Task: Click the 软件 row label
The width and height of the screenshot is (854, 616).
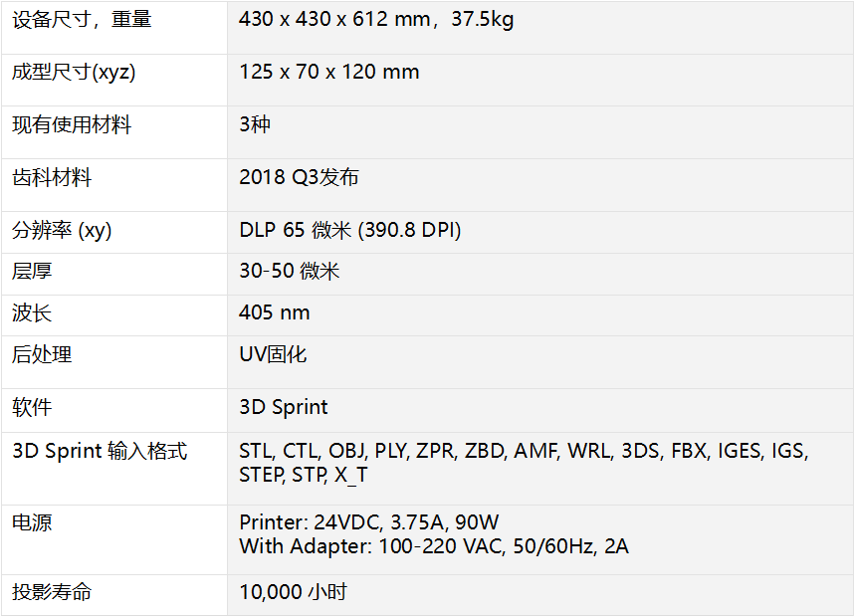Action: tap(32, 407)
